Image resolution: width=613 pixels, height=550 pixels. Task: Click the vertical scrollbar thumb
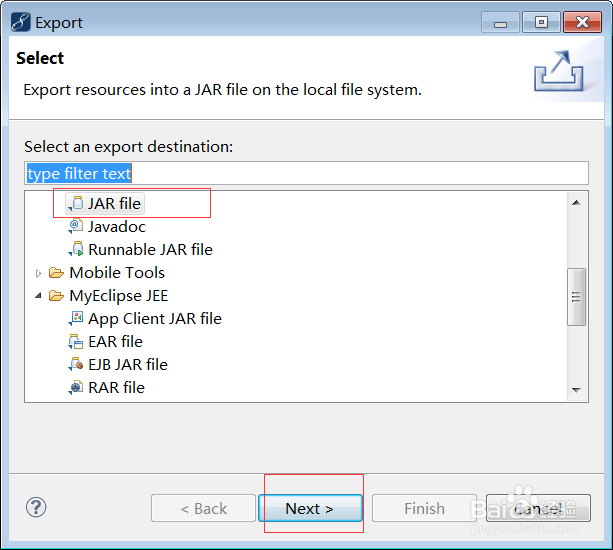(x=577, y=296)
